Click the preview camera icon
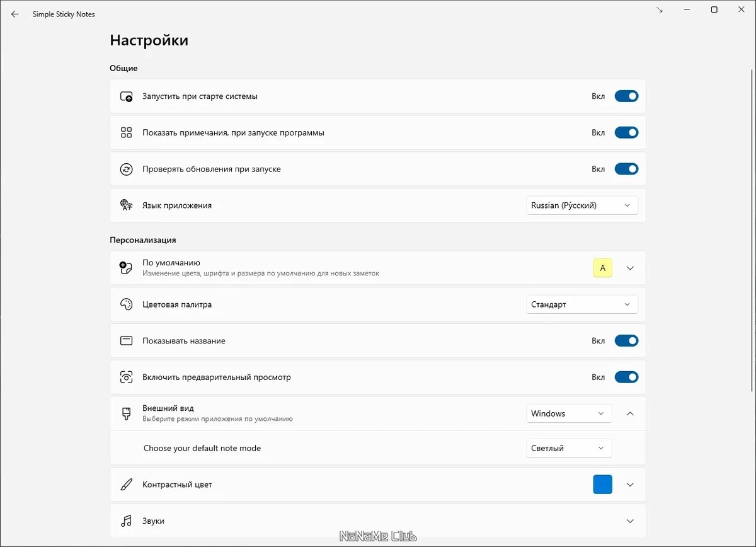Screen dimensions: 756x547 (127, 377)
